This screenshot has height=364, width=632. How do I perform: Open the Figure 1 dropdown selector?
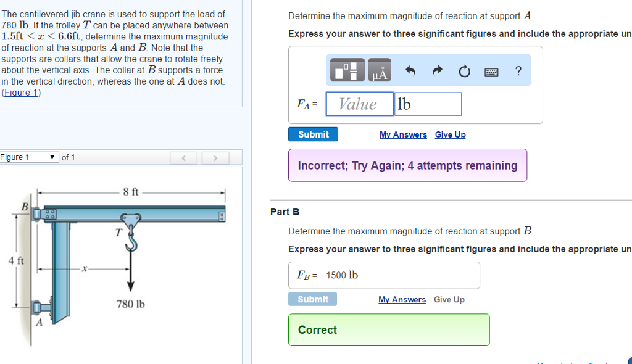[x=29, y=157]
